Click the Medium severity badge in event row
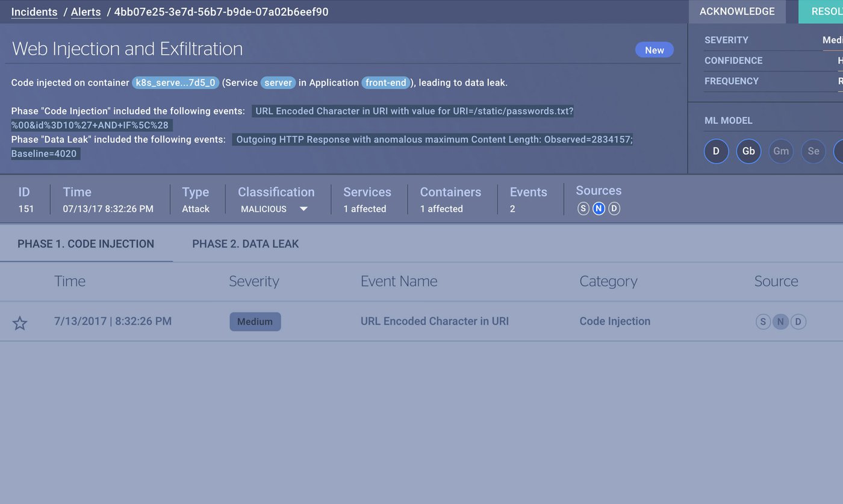The image size is (843, 504). [x=255, y=322]
